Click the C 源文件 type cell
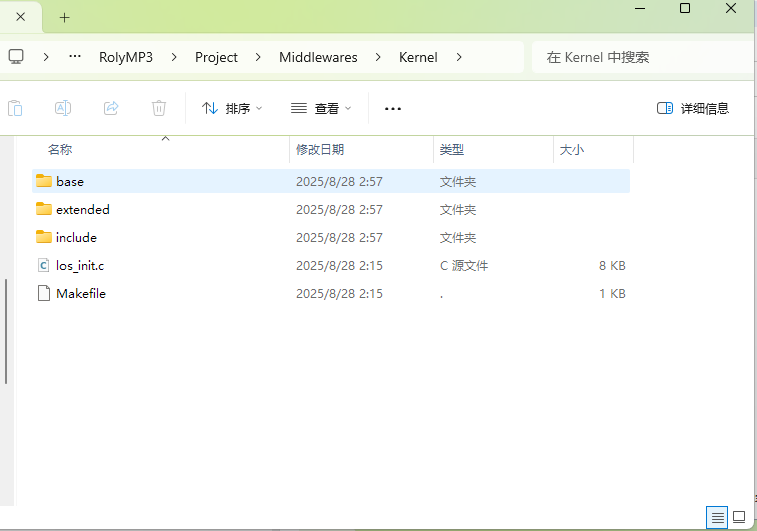Viewport: 757px width, 531px height. tap(464, 266)
